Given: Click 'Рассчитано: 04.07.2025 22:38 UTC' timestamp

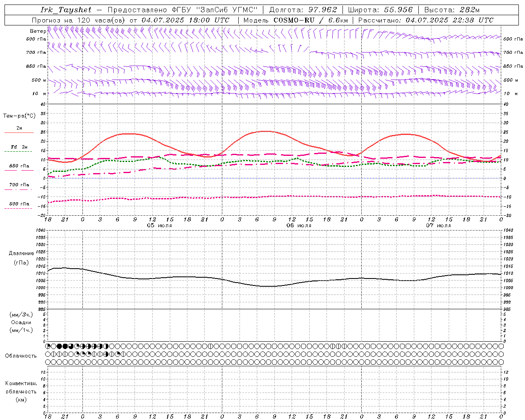Looking at the screenshot, I should coord(426,20).
